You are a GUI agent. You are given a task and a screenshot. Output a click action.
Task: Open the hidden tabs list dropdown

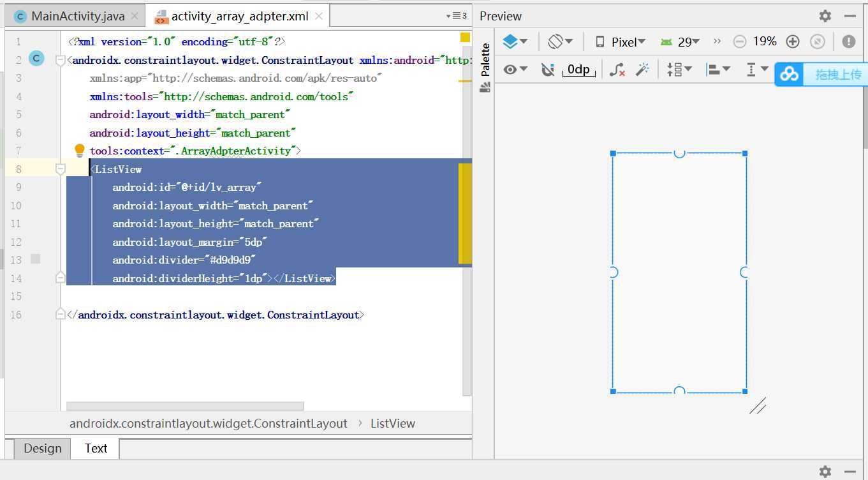456,16
